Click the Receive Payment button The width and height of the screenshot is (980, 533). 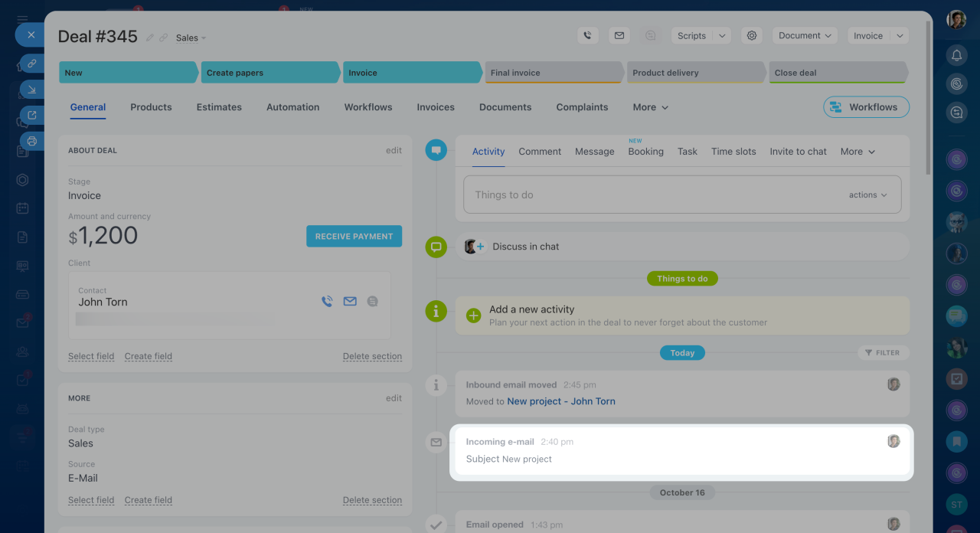tap(354, 237)
